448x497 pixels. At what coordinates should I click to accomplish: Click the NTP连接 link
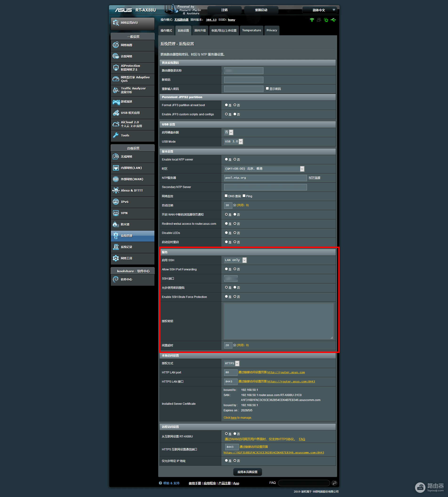coord(314,178)
